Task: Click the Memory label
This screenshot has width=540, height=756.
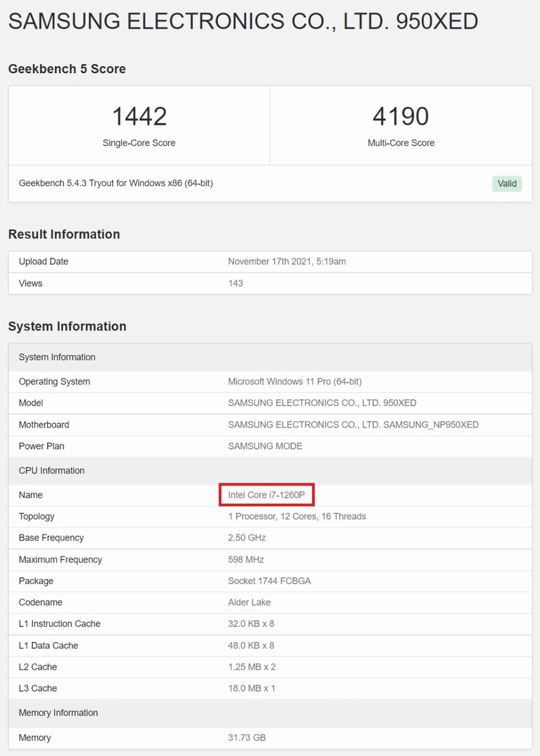Action: pyautogui.click(x=35, y=738)
